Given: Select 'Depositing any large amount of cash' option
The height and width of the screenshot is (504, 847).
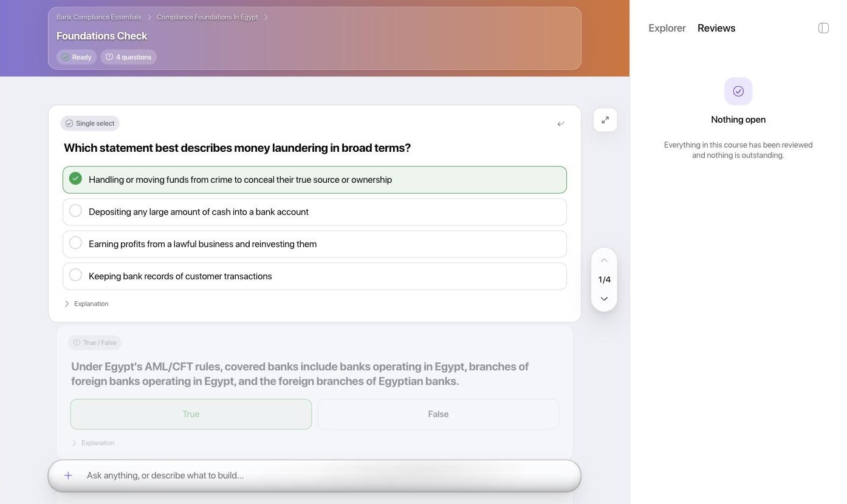Looking at the screenshot, I should [x=315, y=212].
